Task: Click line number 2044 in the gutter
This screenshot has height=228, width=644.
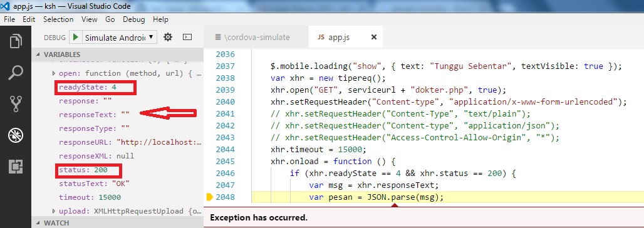Action: pyautogui.click(x=225, y=150)
